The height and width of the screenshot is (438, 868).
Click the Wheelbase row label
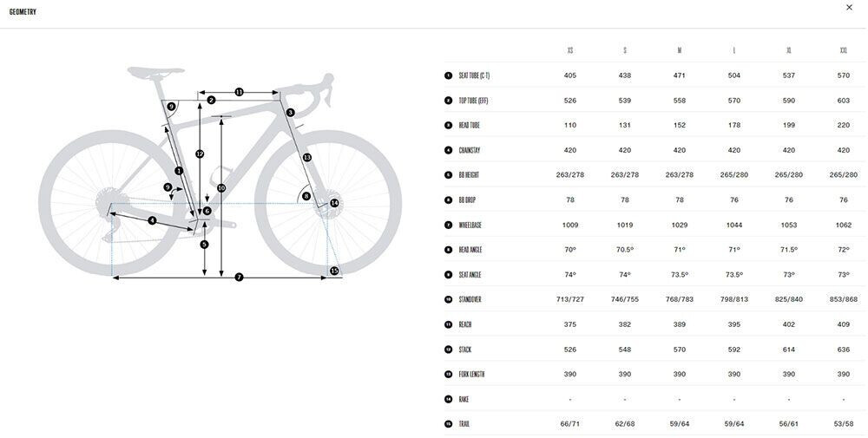pyautogui.click(x=471, y=226)
